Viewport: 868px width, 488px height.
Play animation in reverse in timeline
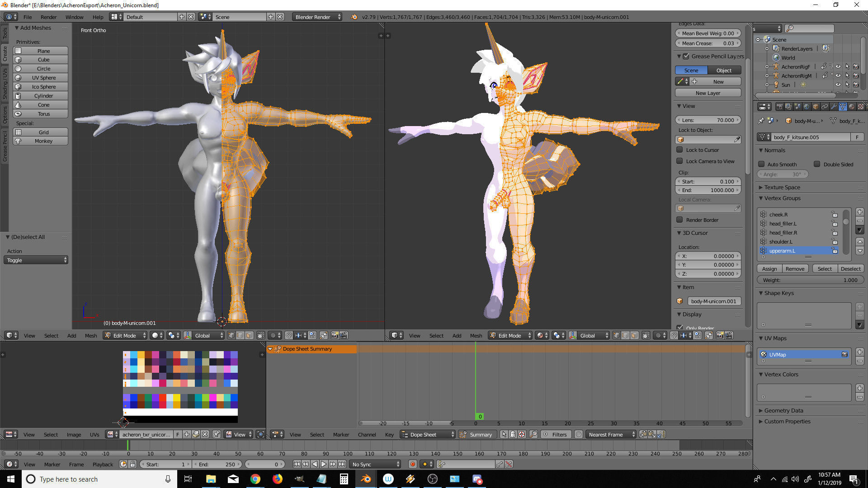315,464
